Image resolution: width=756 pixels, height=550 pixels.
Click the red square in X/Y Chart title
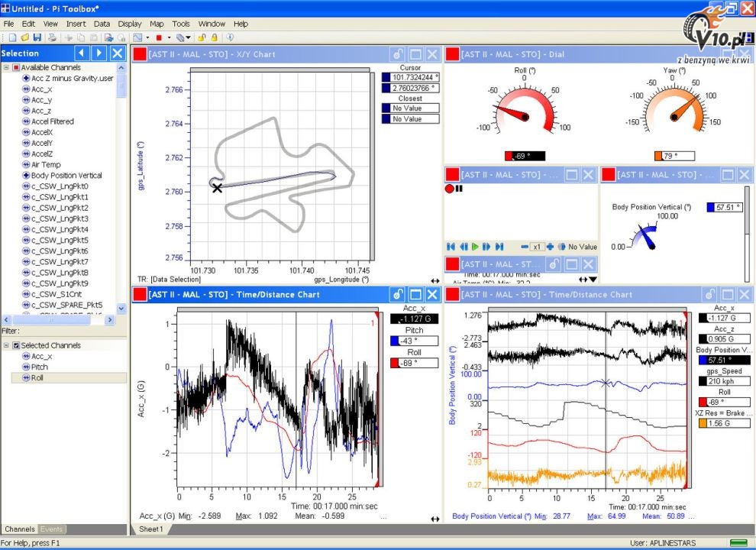pos(140,54)
